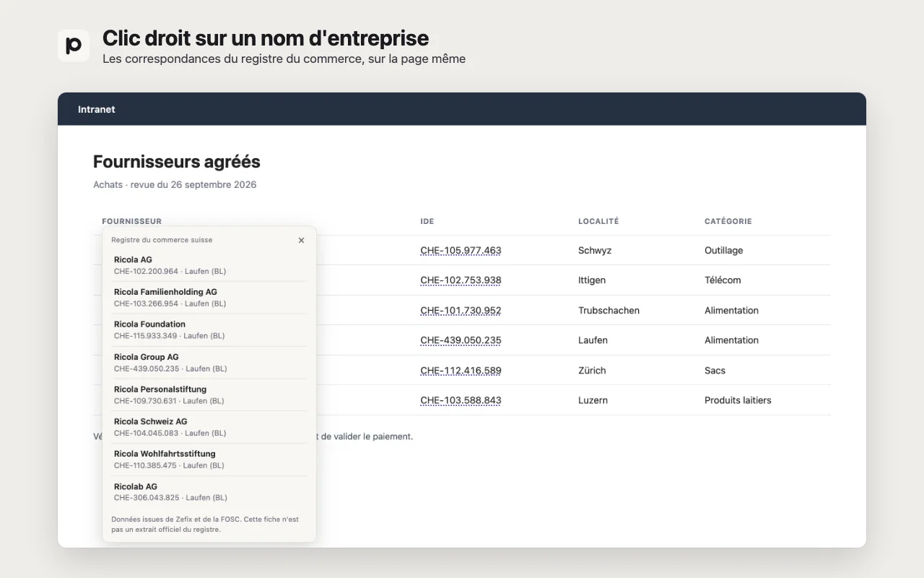Click the Outillage category cell

point(723,251)
